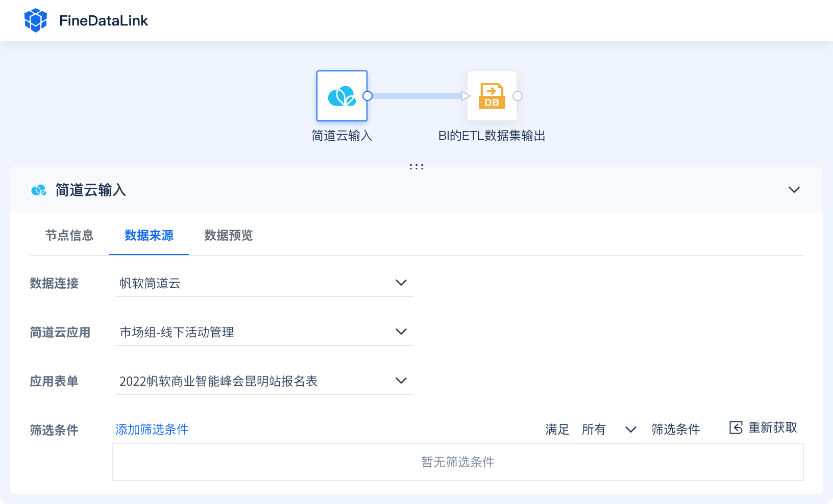Click the cloud icon in panel header
The image size is (833, 504).
(39, 190)
